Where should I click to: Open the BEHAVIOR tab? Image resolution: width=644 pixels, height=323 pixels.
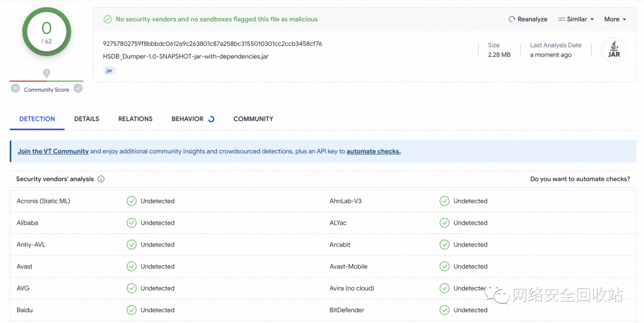coord(193,119)
